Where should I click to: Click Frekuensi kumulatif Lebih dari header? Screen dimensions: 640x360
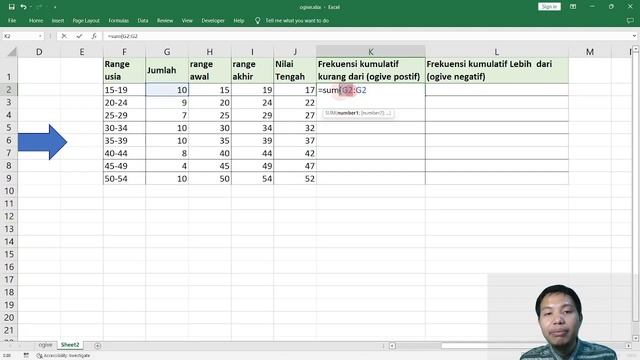click(497, 70)
